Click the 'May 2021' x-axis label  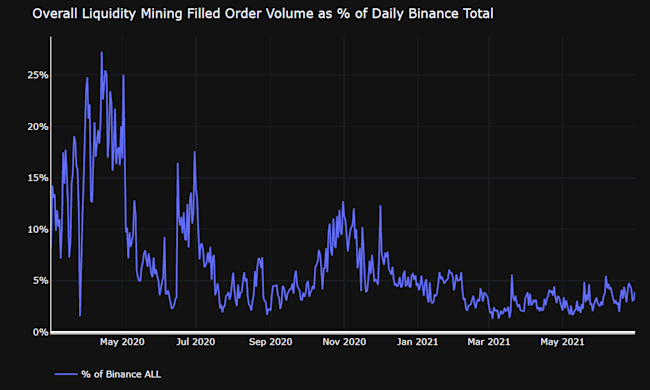(562, 342)
